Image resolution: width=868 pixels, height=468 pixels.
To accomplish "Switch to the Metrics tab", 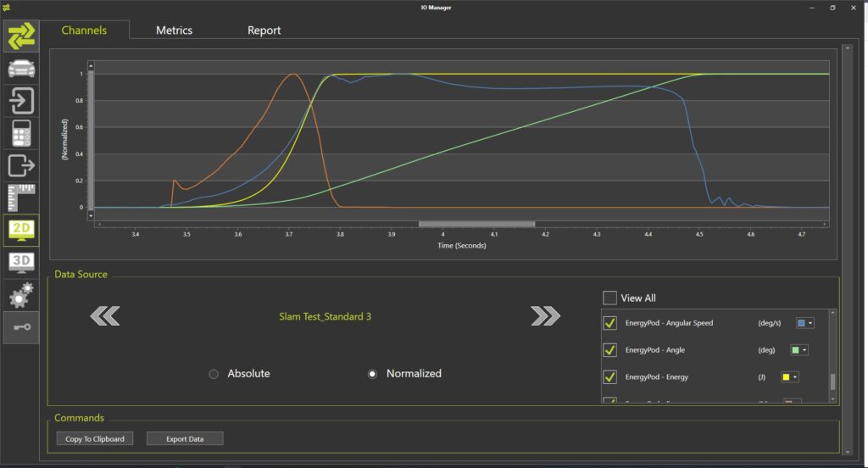I will click(x=174, y=31).
